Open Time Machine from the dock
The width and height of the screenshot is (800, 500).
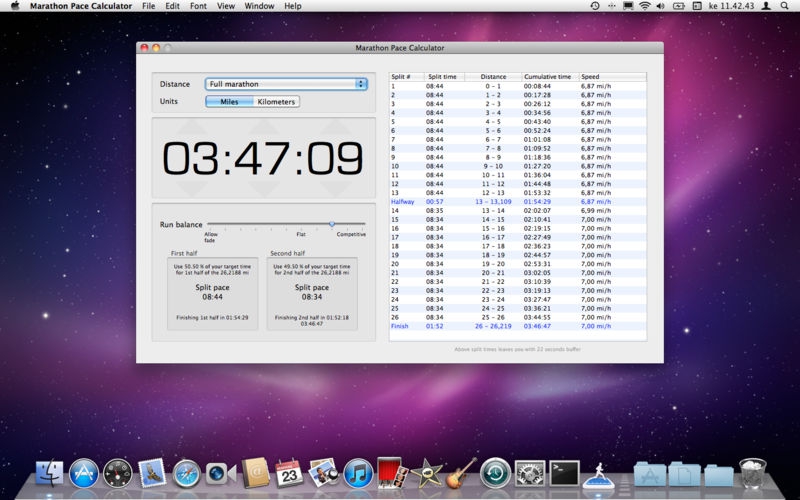pyautogui.click(x=495, y=473)
